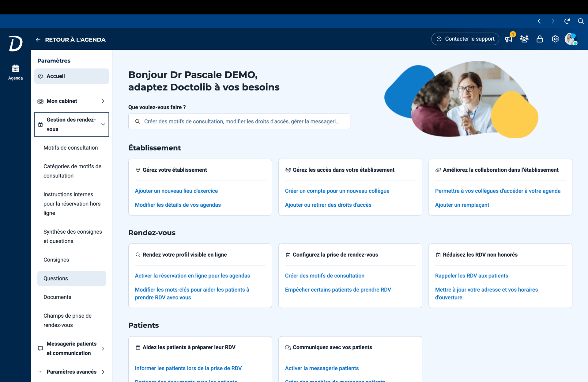Click the ellipsis icon beside Paramètres avancés
The image size is (588, 382).
point(40,372)
